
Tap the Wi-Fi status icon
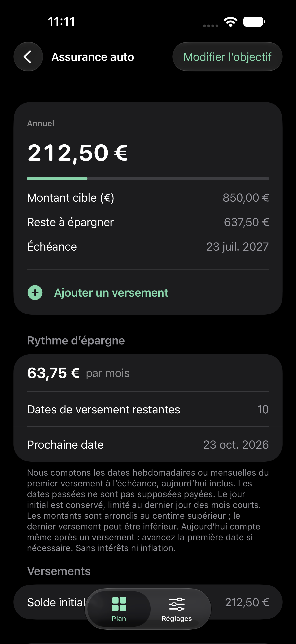click(230, 22)
